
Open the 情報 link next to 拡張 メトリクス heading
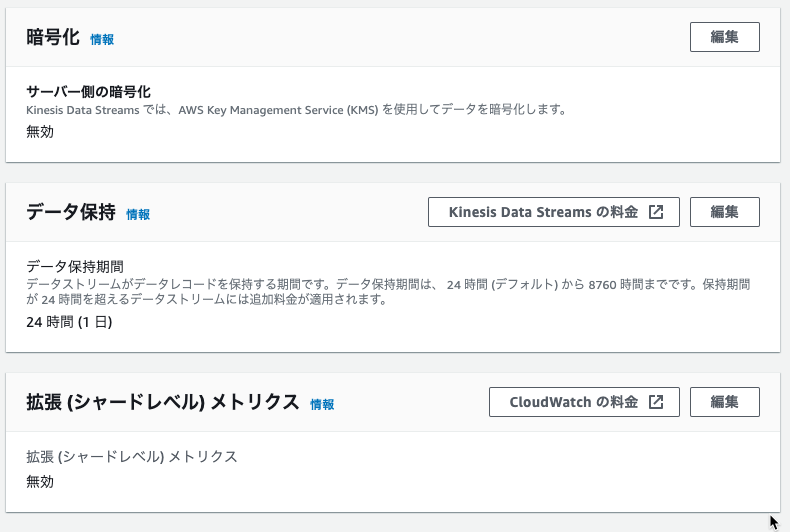322,405
